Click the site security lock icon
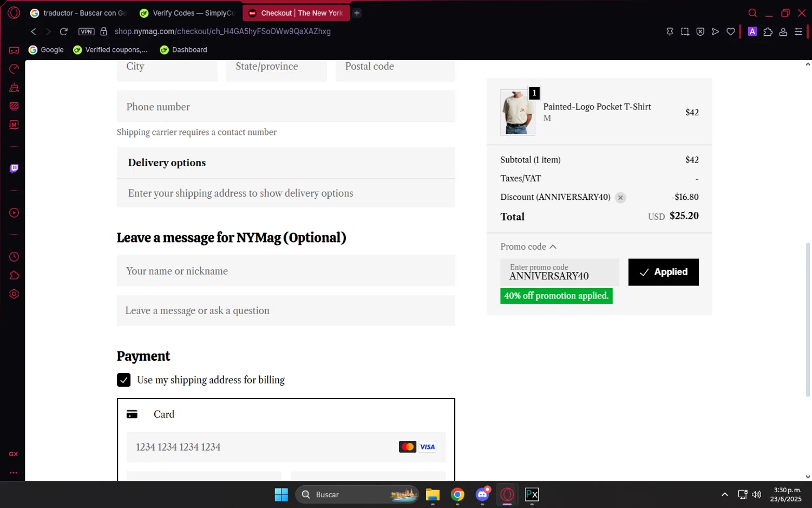 point(104,31)
